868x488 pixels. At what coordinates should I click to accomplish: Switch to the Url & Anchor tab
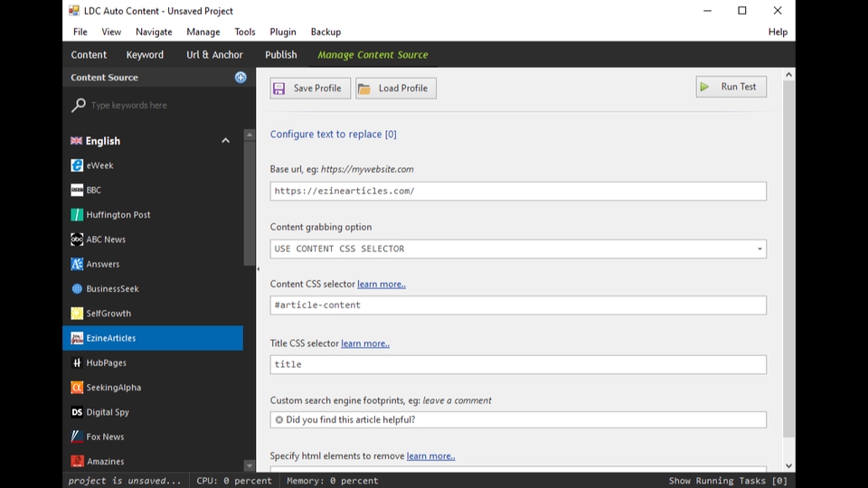(215, 55)
